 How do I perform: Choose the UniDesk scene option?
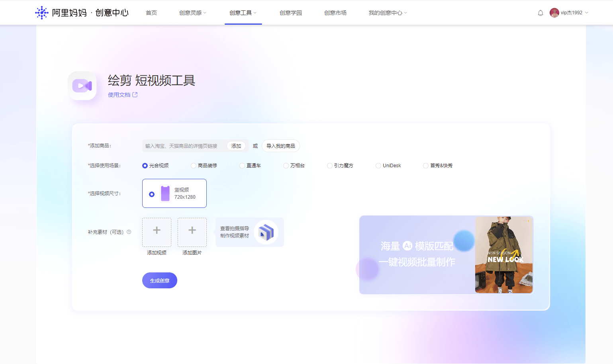tap(378, 166)
